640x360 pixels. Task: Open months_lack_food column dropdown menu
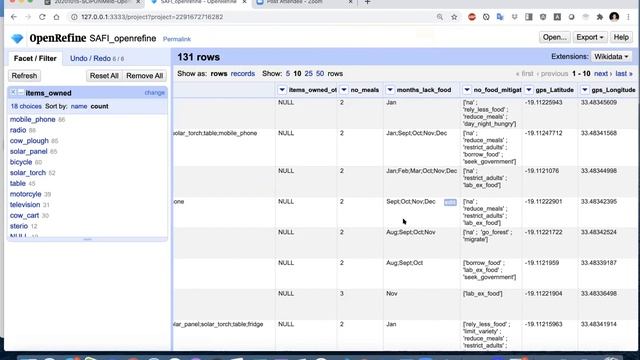(x=390, y=90)
